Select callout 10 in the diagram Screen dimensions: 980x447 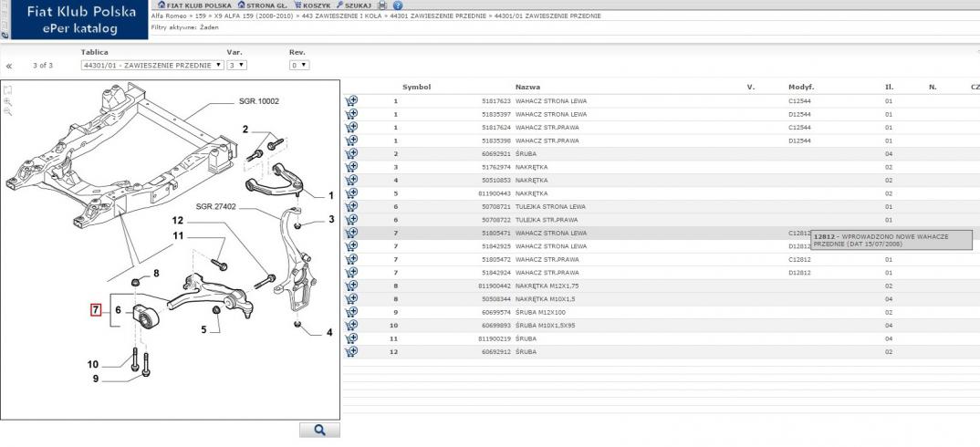click(x=92, y=365)
